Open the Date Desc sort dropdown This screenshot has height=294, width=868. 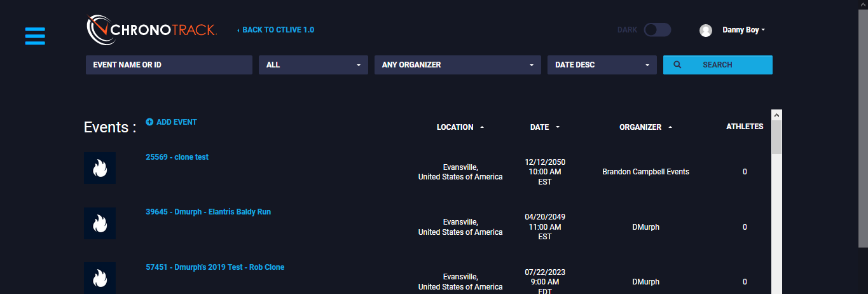[x=602, y=65]
